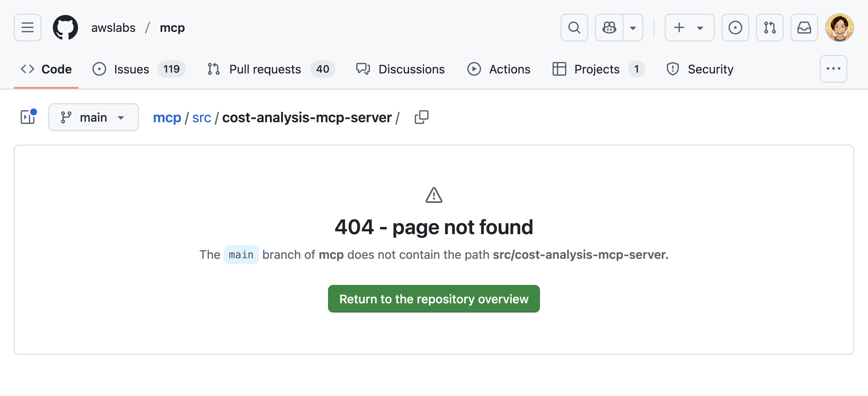Open your issues icon in header

(x=735, y=28)
